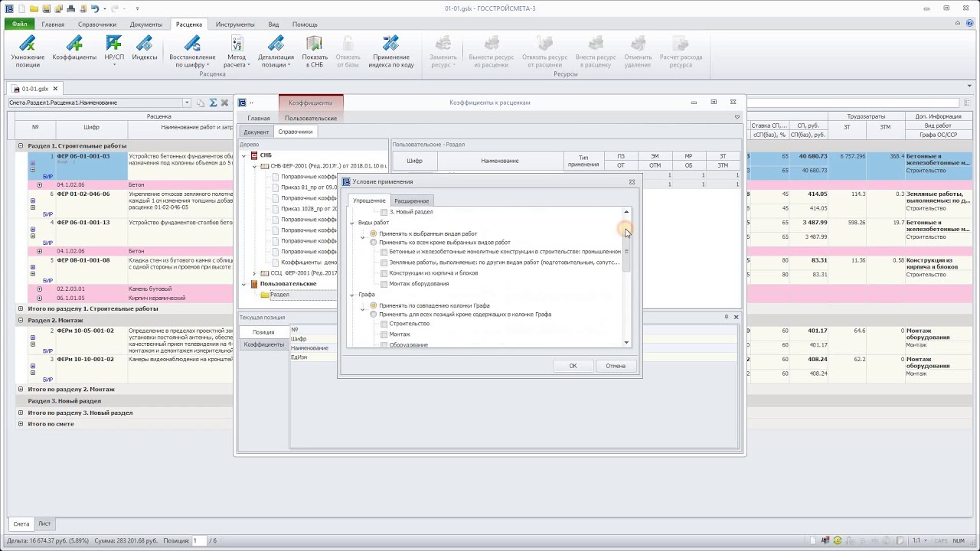Check 'Бетонные и железобетонные монолитные конструкции' checkbox

tap(384, 252)
